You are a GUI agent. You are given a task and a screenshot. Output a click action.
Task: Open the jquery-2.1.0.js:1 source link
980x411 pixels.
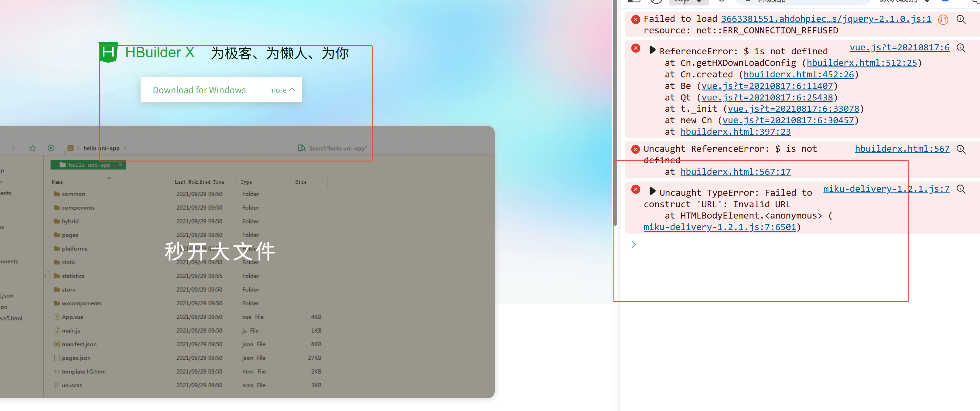[826, 19]
